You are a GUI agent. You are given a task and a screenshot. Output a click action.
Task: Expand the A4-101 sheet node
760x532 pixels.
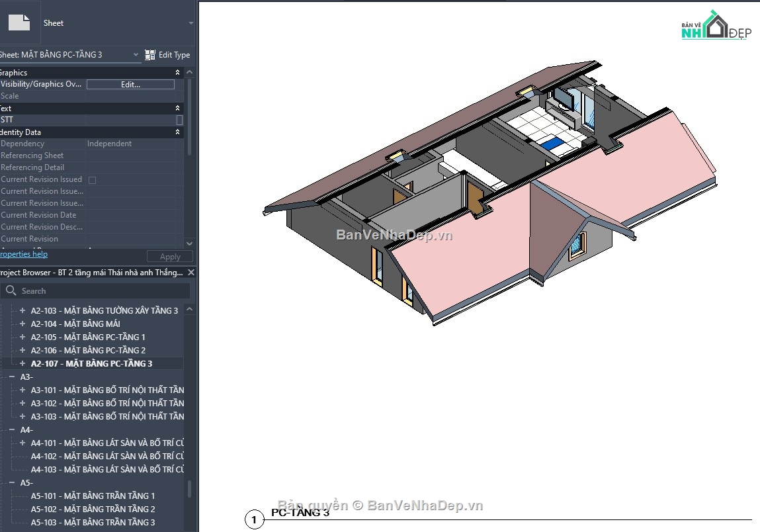(22, 443)
